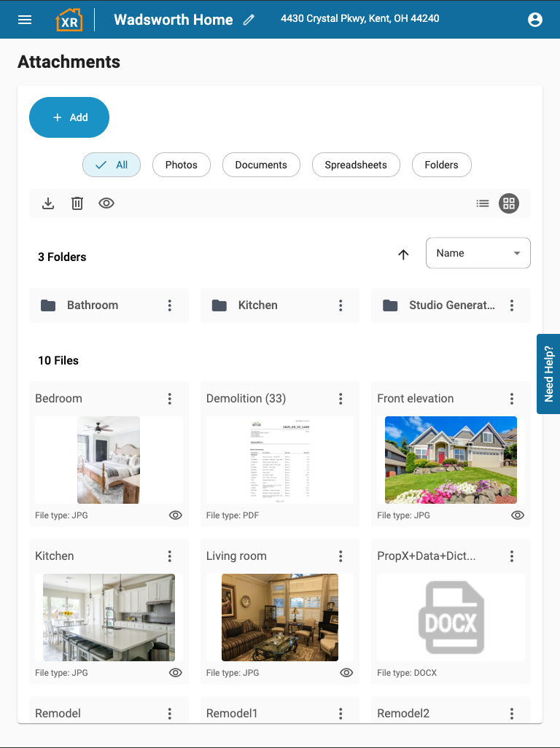
Task: Click the Add button
Action: pyautogui.click(x=69, y=117)
